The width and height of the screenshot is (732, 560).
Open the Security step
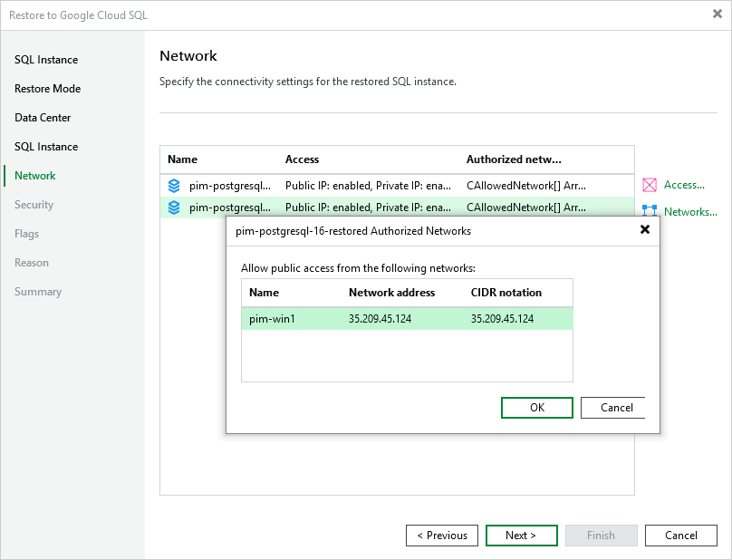click(x=34, y=205)
